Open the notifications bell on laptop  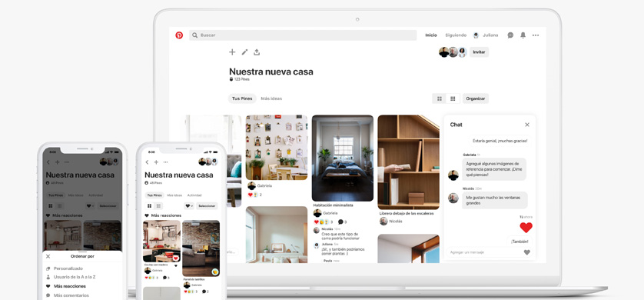tap(523, 35)
